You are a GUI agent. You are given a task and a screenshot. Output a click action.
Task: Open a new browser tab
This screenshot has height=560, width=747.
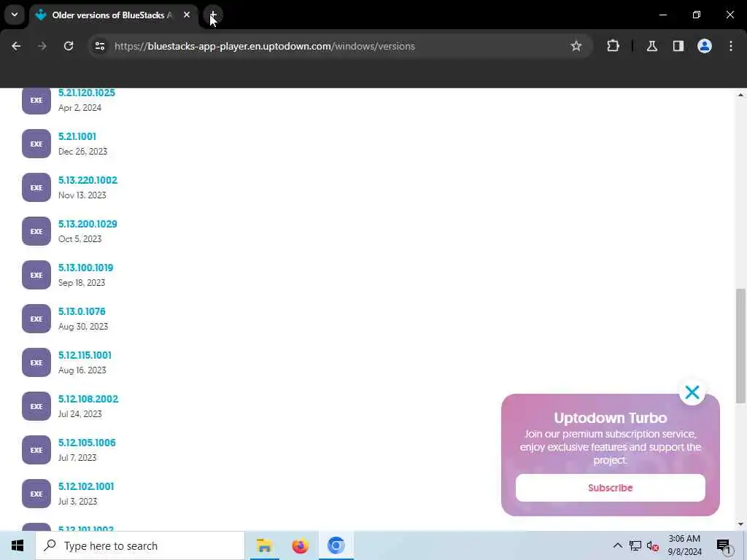coord(213,15)
